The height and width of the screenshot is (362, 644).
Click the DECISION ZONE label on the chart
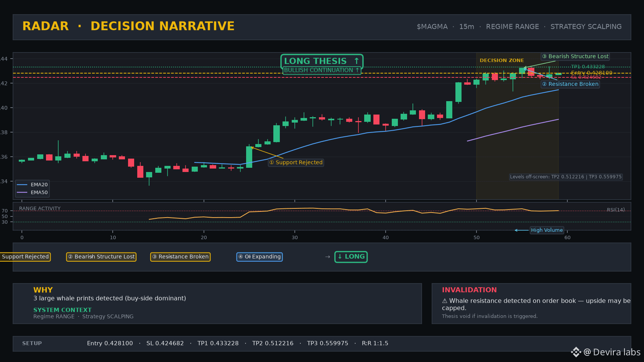[502, 61]
